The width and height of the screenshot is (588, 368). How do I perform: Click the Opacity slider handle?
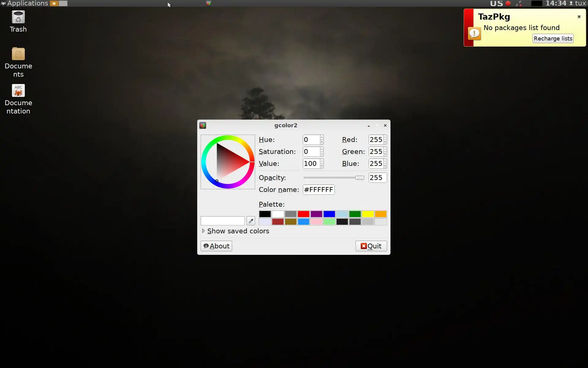coord(360,178)
